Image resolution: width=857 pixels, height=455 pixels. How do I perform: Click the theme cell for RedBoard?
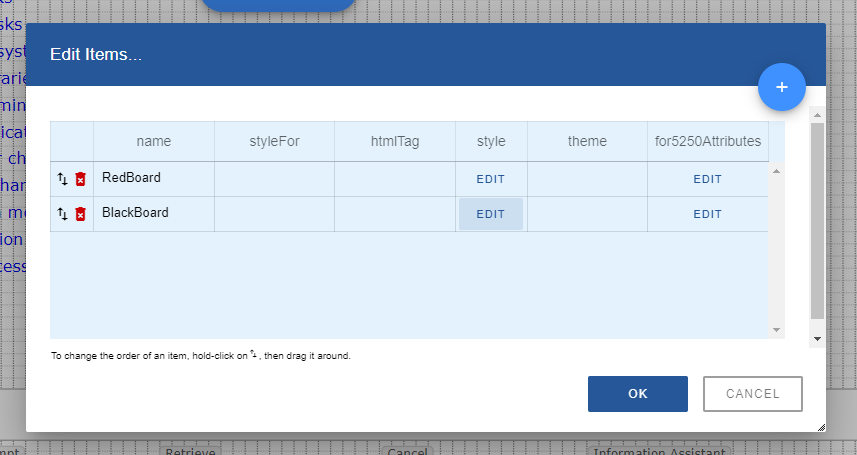pyautogui.click(x=587, y=179)
